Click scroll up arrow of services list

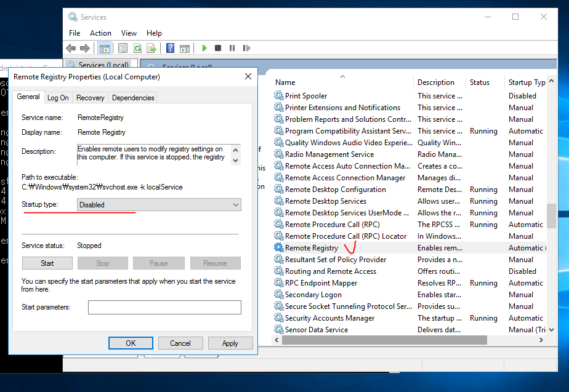coord(552,81)
